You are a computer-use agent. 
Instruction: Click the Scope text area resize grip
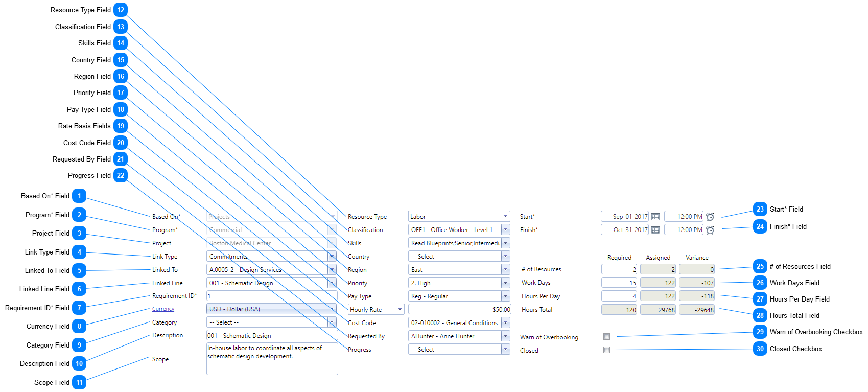click(335, 373)
